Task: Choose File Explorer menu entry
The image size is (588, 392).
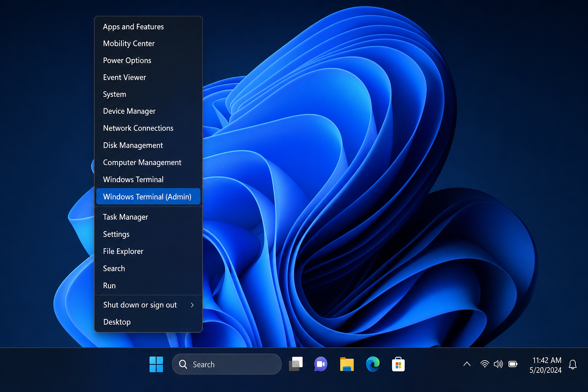Action: tap(148, 252)
